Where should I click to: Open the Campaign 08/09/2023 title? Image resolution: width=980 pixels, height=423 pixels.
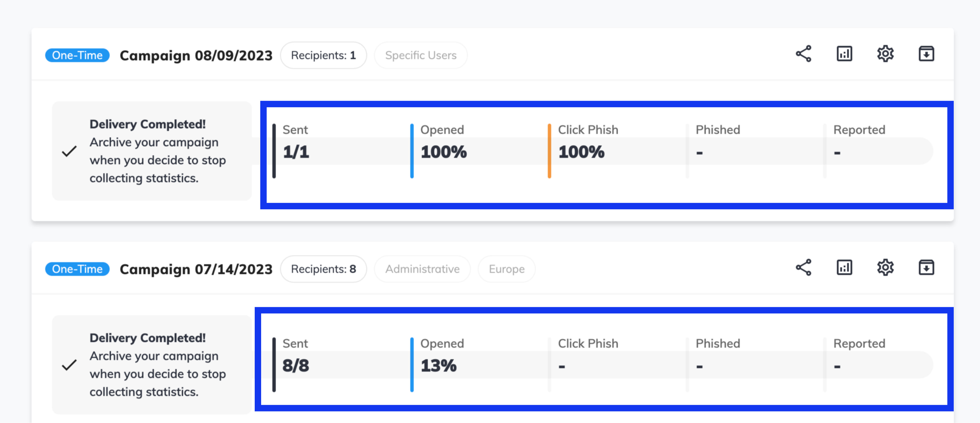(x=196, y=56)
